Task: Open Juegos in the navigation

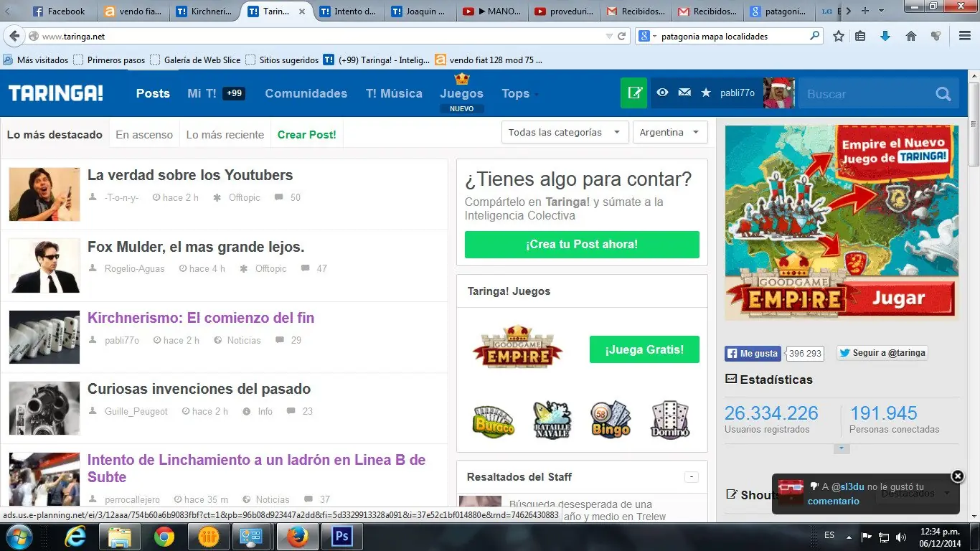Action: (461, 93)
